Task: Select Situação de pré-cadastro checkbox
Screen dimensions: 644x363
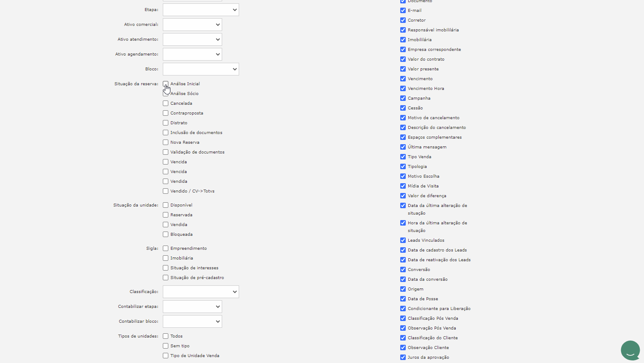Action: (x=166, y=278)
